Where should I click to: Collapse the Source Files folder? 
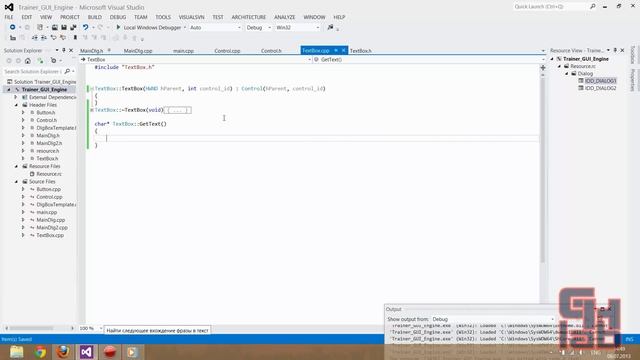pos(16,182)
